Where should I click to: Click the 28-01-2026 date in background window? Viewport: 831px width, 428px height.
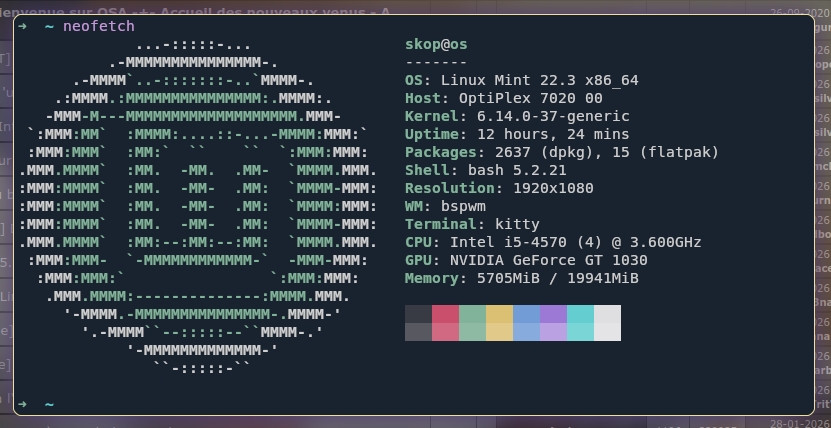(798, 422)
